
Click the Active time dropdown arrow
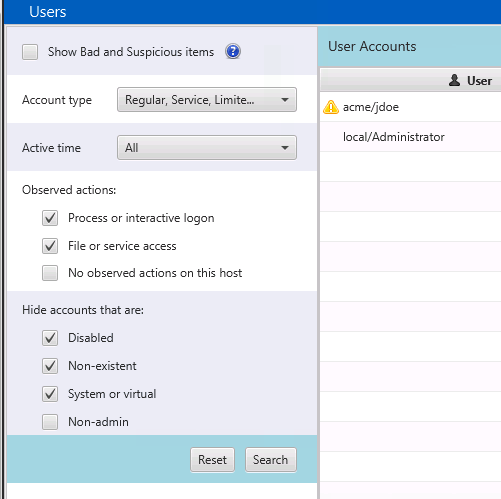(285, 148)
